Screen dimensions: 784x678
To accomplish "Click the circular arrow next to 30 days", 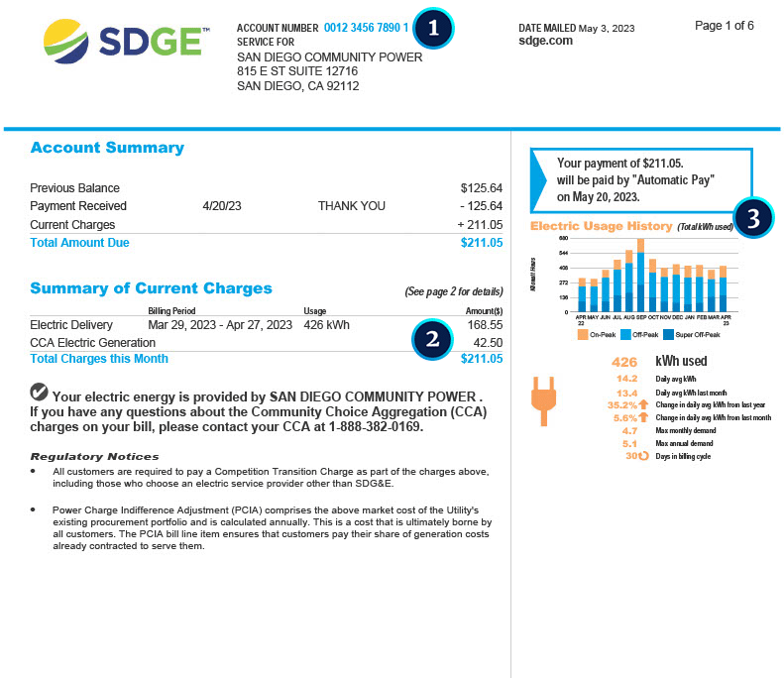I will click(642, 456).
